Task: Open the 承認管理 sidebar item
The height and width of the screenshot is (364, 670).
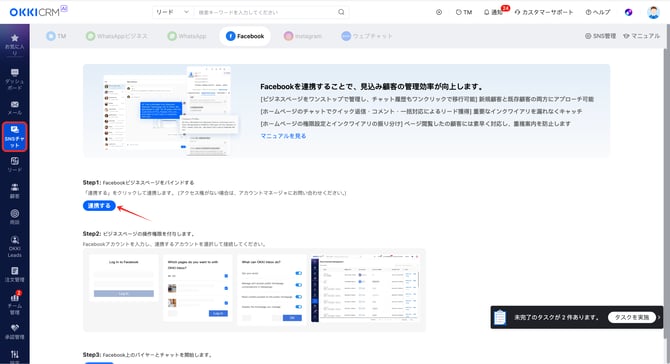Action: click(15, 332)
